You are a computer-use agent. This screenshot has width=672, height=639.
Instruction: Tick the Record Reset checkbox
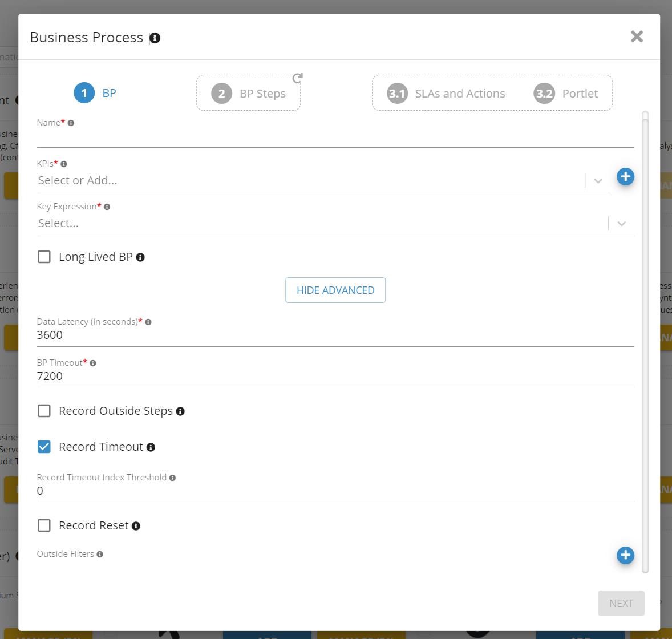pos(44,525)
